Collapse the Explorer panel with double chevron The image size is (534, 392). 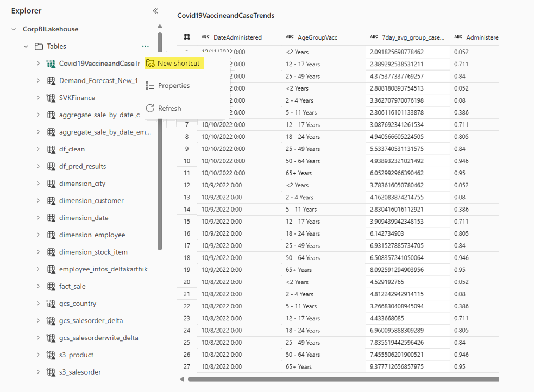(155, 11)
